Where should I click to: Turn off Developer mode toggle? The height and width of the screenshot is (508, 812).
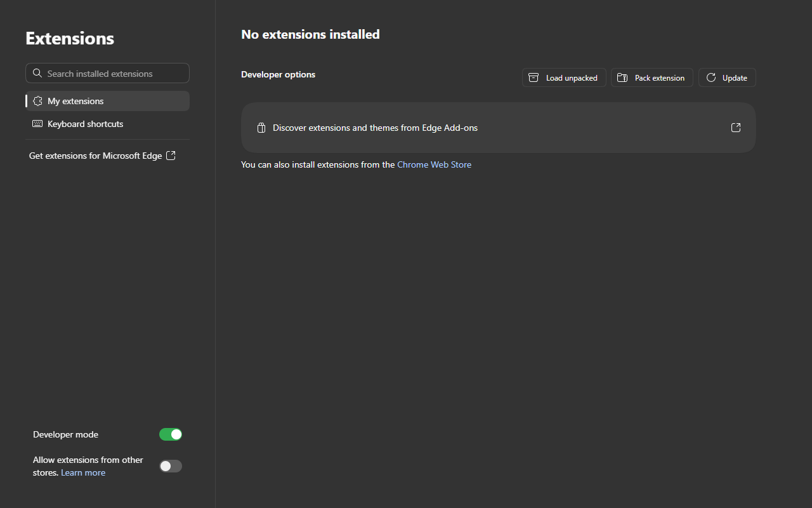tap(171, 434)
